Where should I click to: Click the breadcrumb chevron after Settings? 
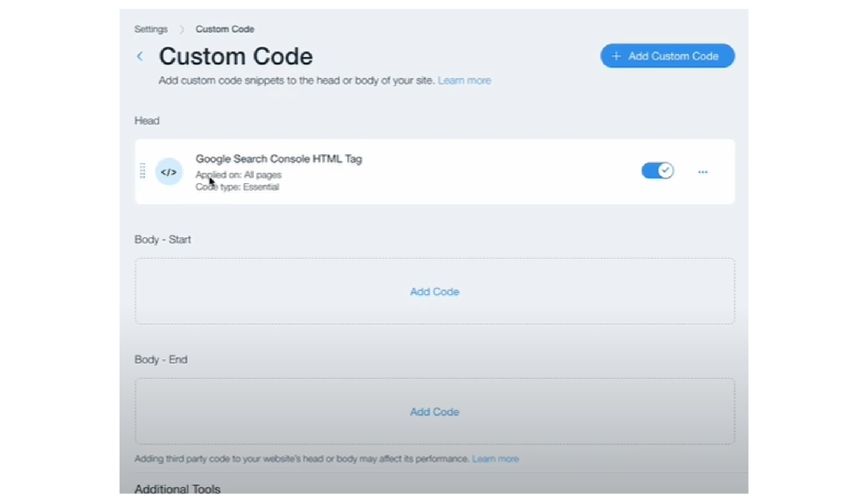pos(181,29)
